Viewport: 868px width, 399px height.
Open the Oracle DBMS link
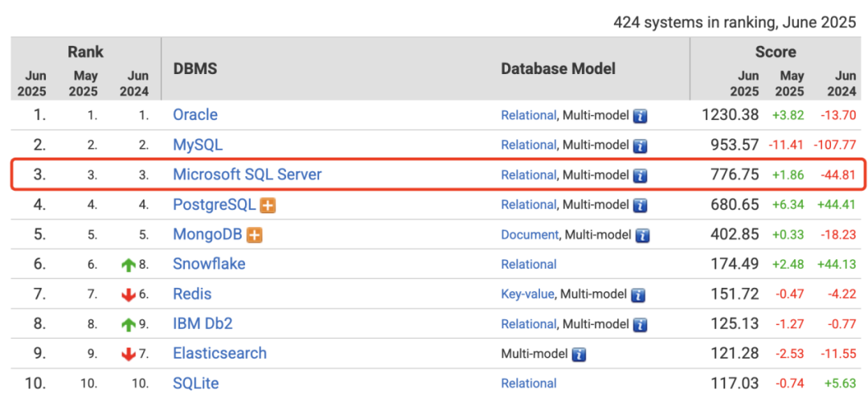click(194, 115)
